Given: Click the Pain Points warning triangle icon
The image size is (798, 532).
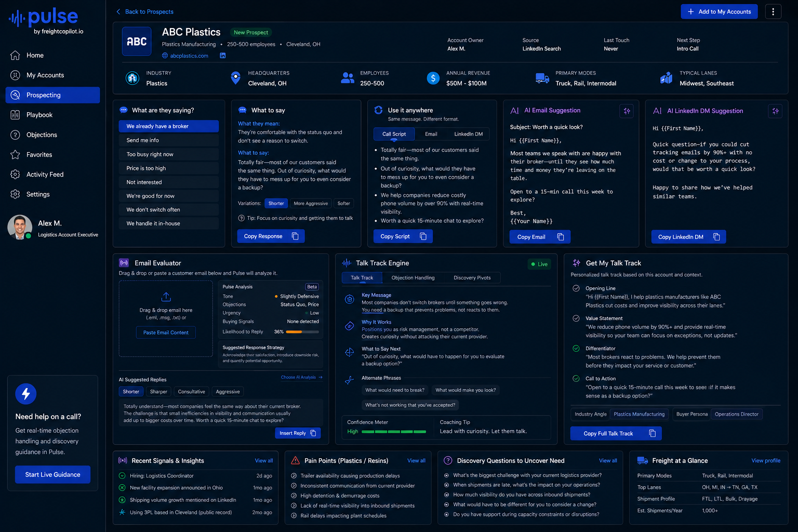Looking at the screenshot, I should pyautogui.click(x=295, y=461).
